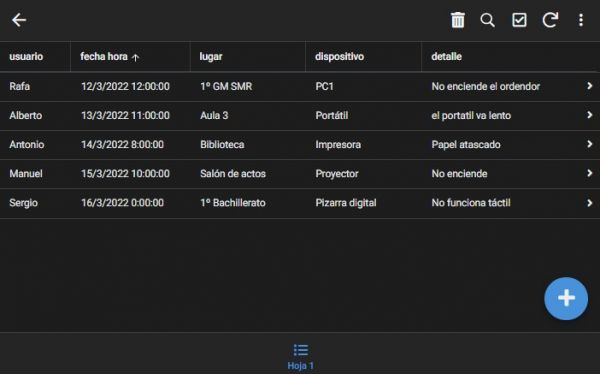Image resolution: width=600 pixels, height=374 pixels.
Task: Sort by the lugar column header
Action: pyautogui.click(x=211, y=57)
